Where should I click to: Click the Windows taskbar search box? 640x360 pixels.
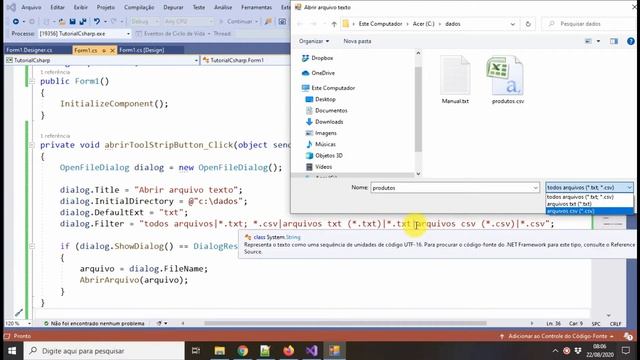(x=104, y=351)
